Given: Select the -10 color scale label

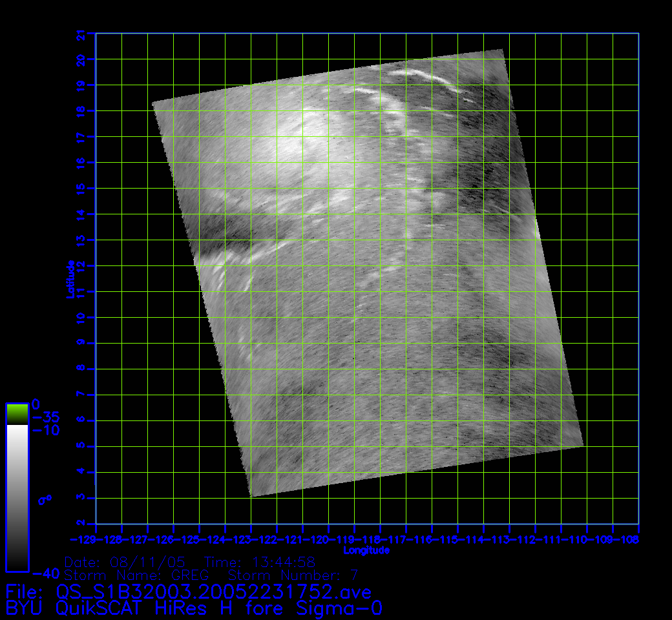Looking at the screenshot, I should pos(45,430).
